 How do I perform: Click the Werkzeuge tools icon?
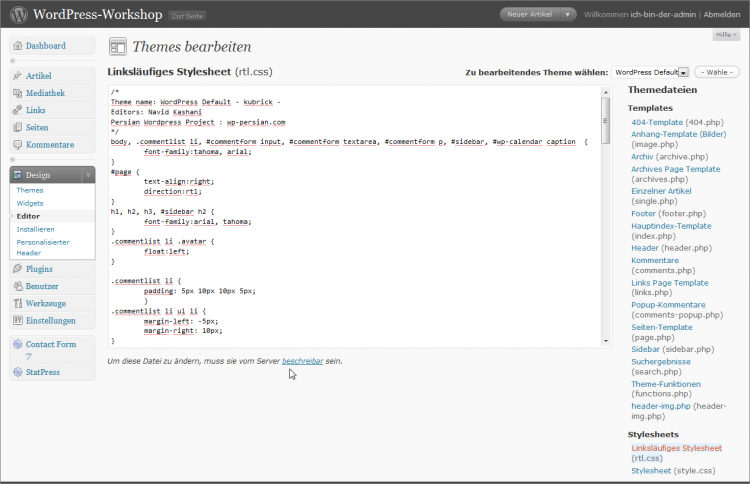[x=17, y=304]
